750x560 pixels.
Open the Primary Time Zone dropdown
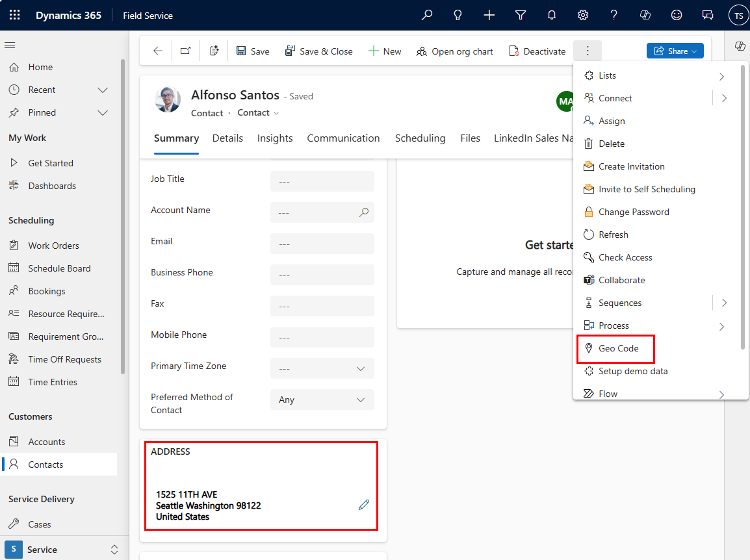pos(322,368)
